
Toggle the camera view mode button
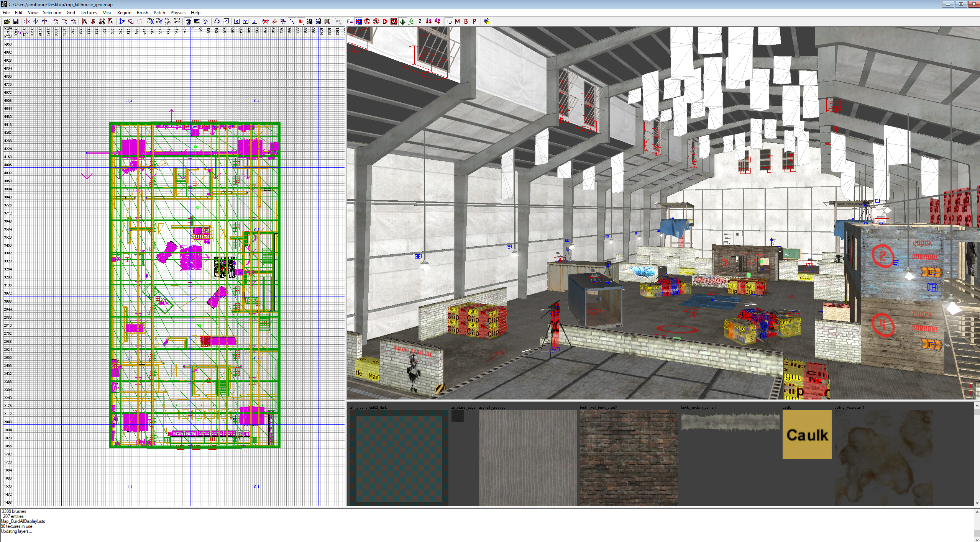click(x=188, y=21)
